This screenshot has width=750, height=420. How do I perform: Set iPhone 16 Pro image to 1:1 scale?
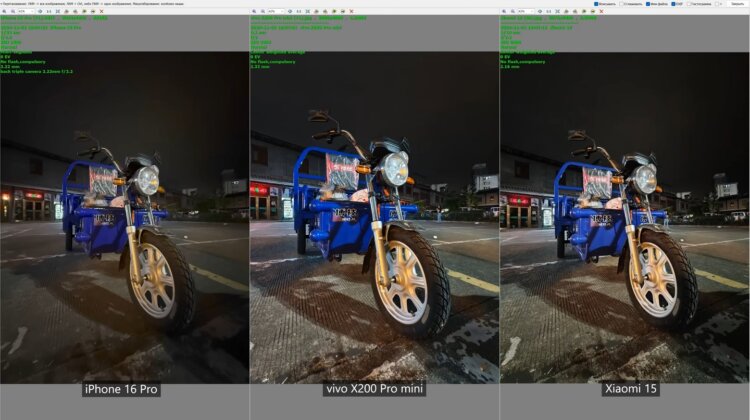click(x=49, y=11)
